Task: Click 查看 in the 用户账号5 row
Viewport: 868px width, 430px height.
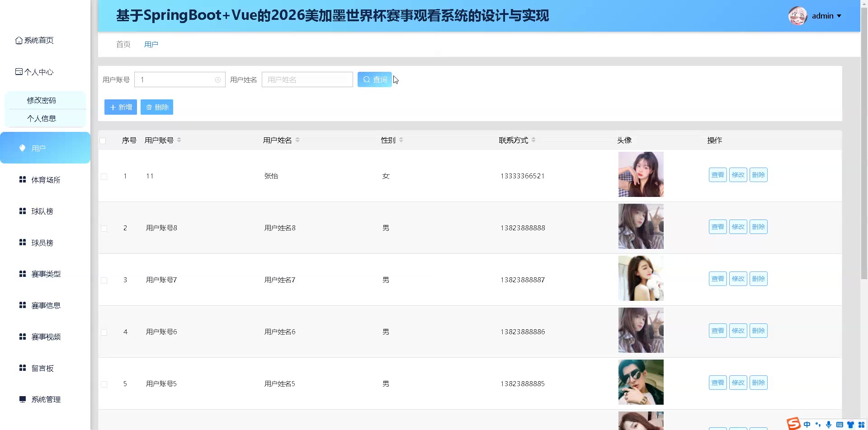Action: point(718,383)
